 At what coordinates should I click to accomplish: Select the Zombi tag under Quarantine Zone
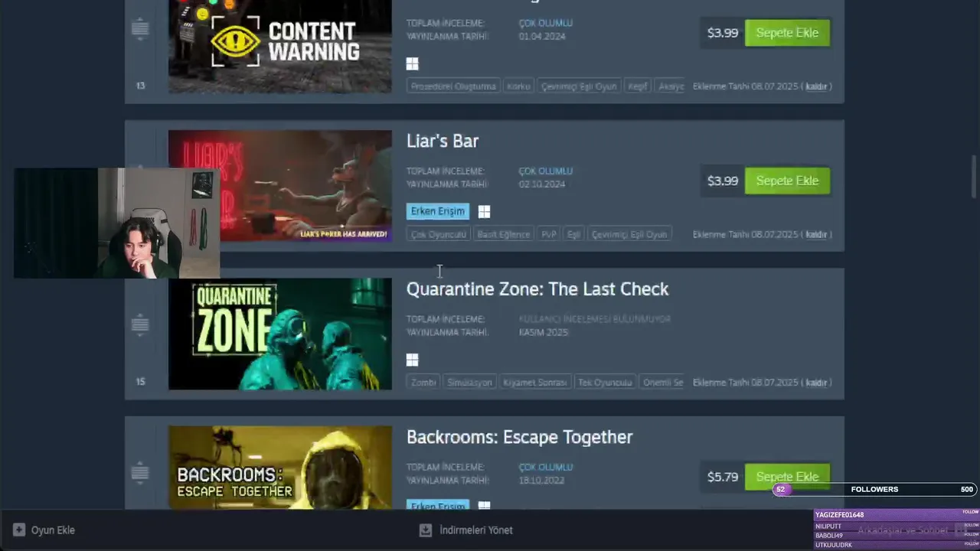tap(423, 383)
